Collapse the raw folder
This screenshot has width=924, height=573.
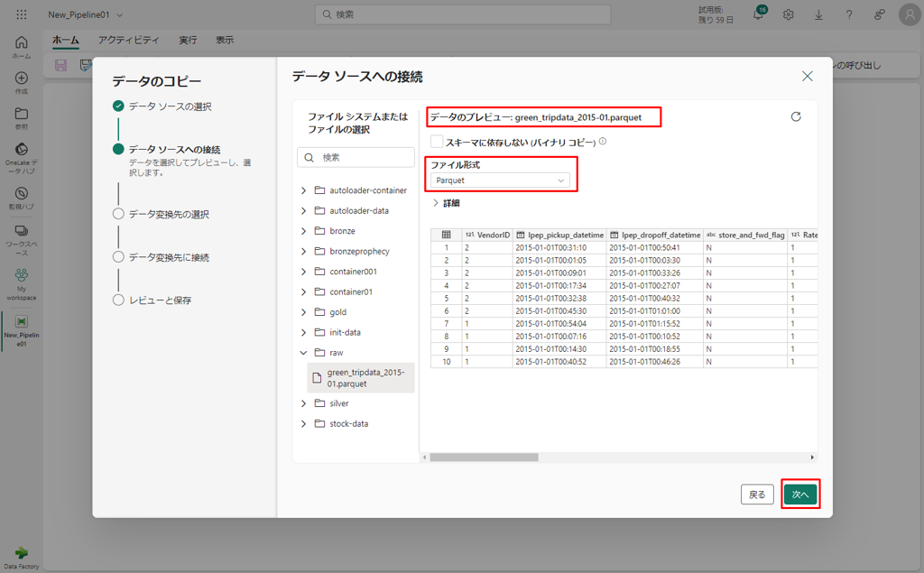point(303,353)
